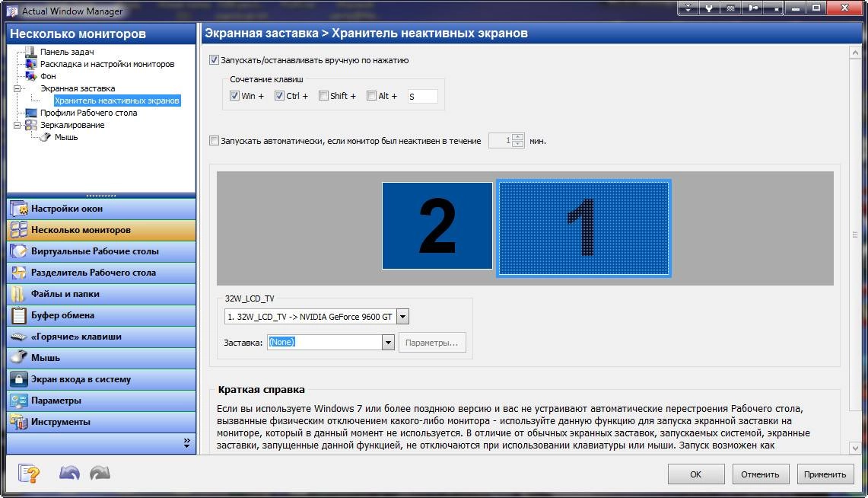Click the Применить button

pyautogui.click(x=825, y=474)
